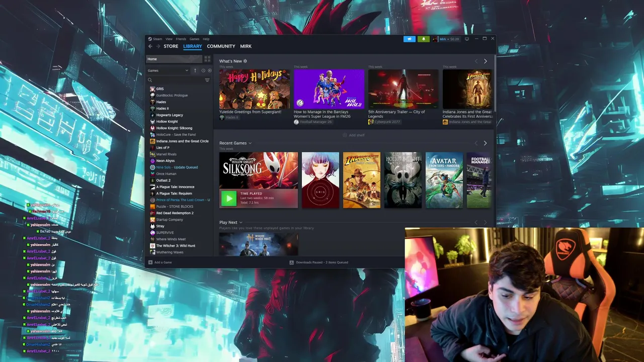Open advanced filters icon next to search

207,80
